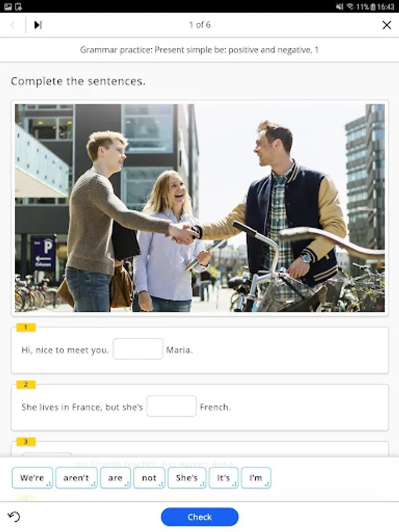399x532 pixels.
Task: Tap the yellow number 1 label
Action: pyautogui.click(x=26, y=327)
